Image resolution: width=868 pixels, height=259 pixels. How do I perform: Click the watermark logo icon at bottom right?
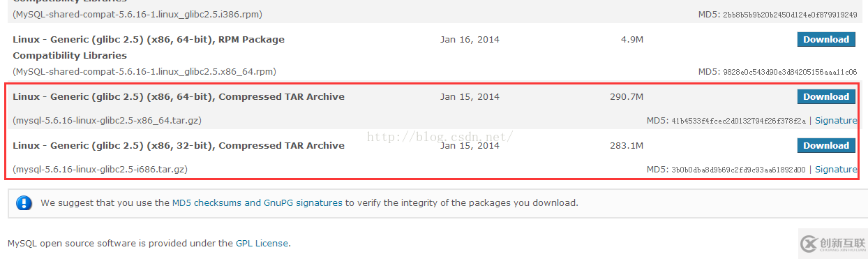[x=809, y=243]
